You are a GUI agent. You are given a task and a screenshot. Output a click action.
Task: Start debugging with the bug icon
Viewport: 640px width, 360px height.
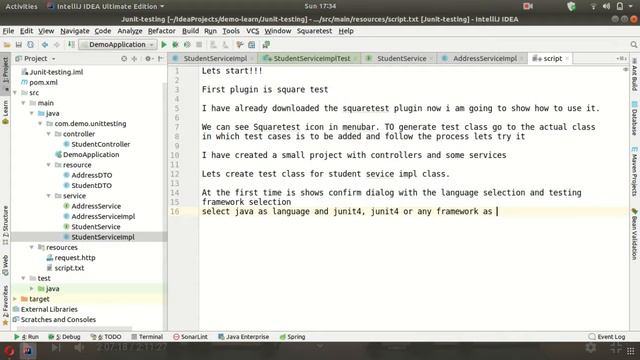(x=175, y=44)
